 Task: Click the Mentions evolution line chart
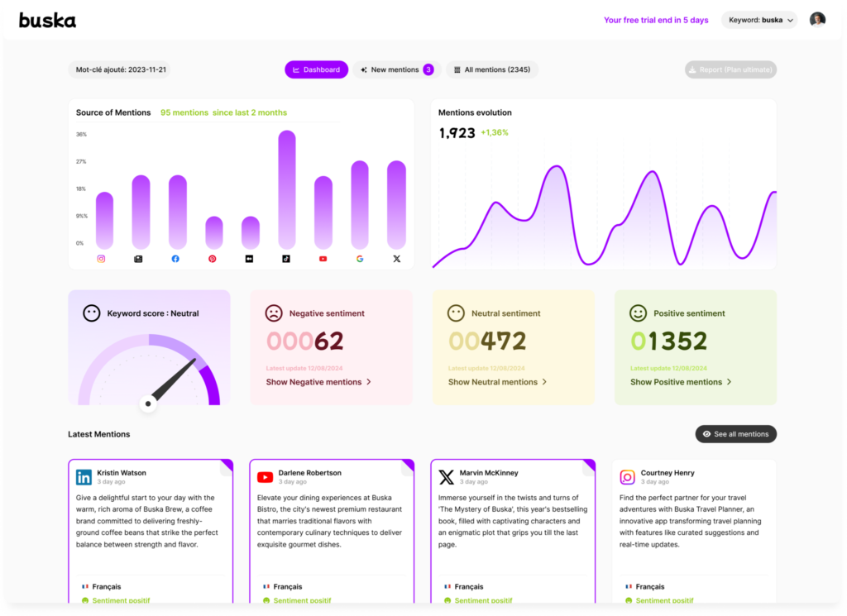coord(605,215)
